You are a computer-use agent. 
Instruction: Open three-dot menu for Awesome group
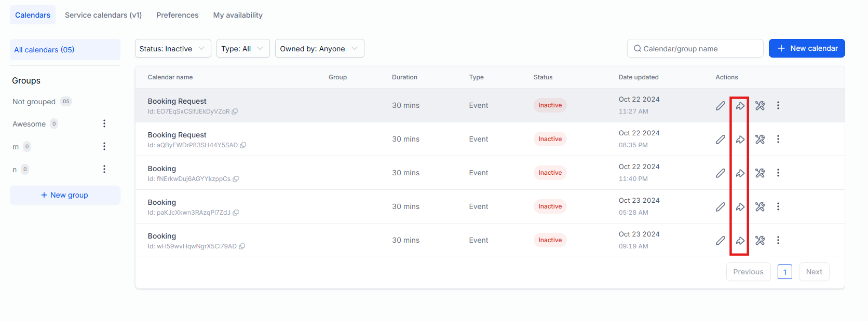point(104,123)
